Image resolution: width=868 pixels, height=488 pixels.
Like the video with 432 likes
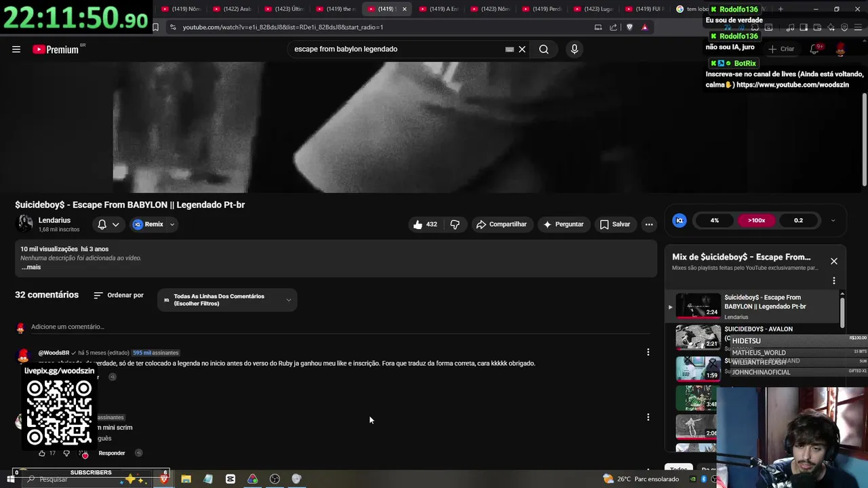click(425, 224)
